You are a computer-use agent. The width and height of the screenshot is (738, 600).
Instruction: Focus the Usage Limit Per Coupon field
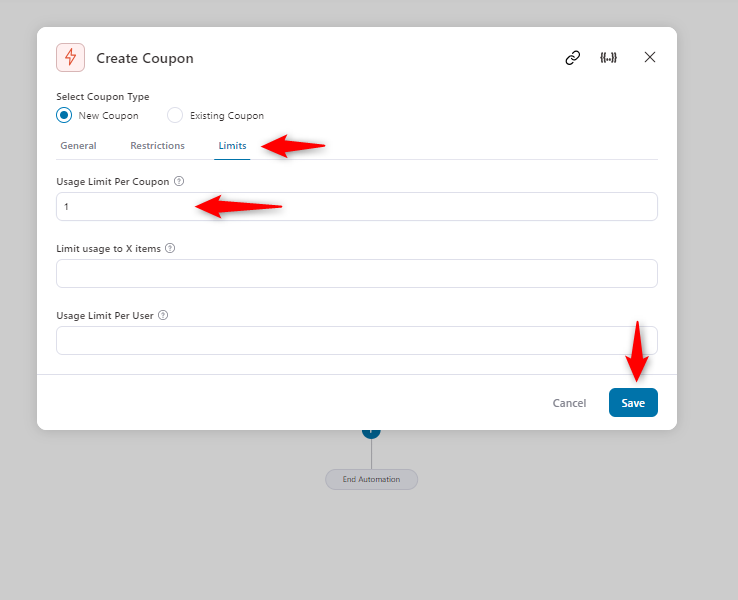(357, 207)
